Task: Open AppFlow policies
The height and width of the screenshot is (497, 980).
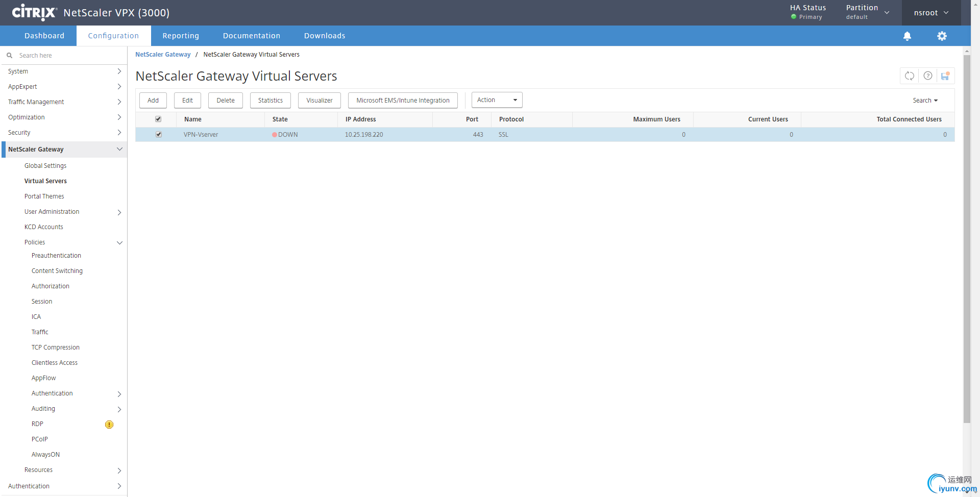Action: [44, 378]
